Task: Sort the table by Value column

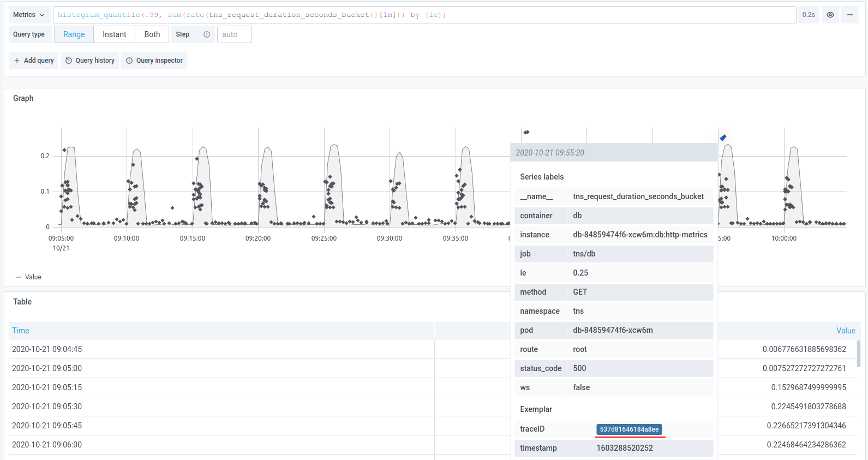Action: pos(846,331)
